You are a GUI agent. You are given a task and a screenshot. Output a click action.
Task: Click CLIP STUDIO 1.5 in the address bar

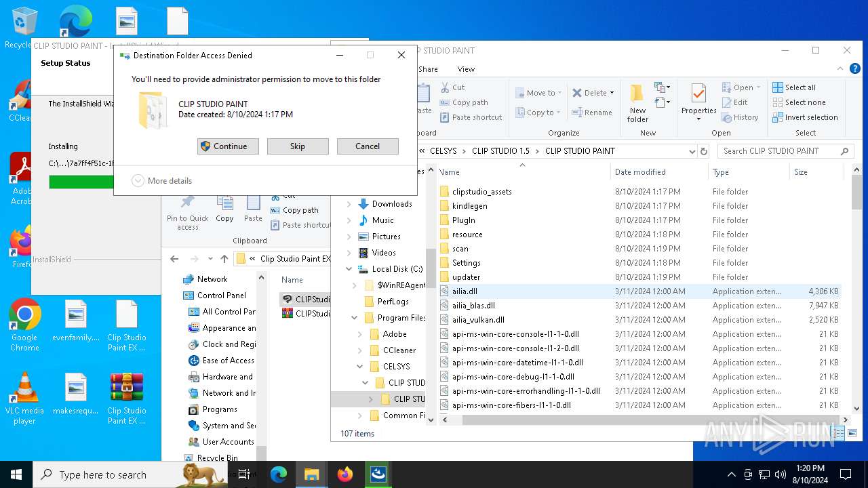[x=500, y=151]
